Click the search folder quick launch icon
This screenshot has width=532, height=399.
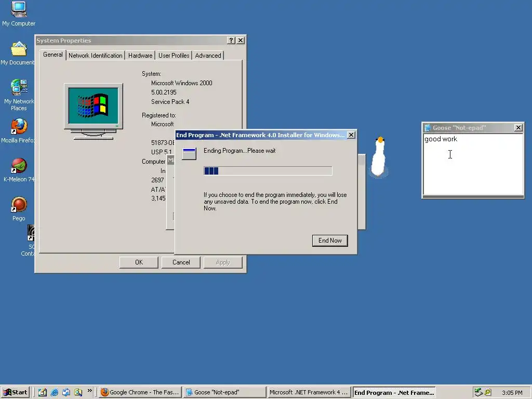78,392
